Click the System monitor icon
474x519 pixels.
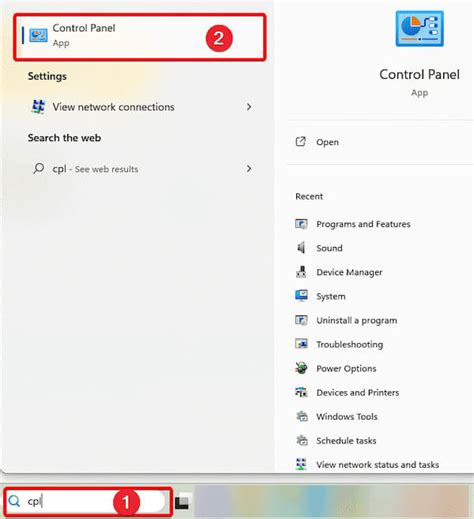[301, 296]
